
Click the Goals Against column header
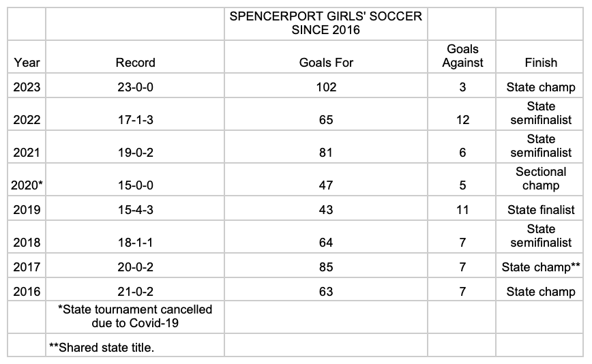coord(462,56)
